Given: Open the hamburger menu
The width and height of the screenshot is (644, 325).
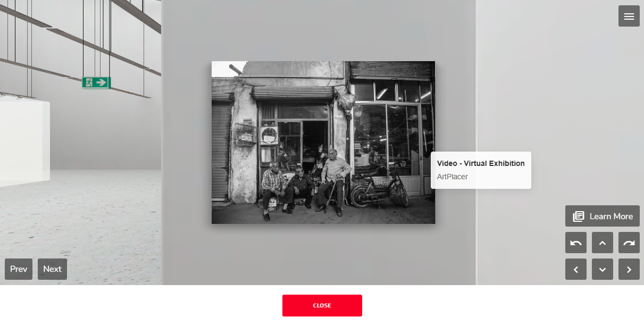Looking at the screenshot, I should coord(629,16).
